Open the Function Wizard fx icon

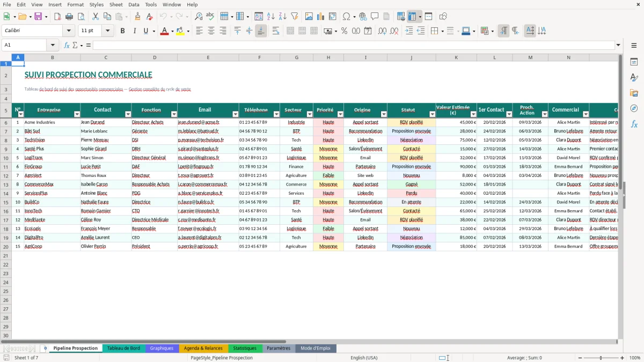click(67, 45)
